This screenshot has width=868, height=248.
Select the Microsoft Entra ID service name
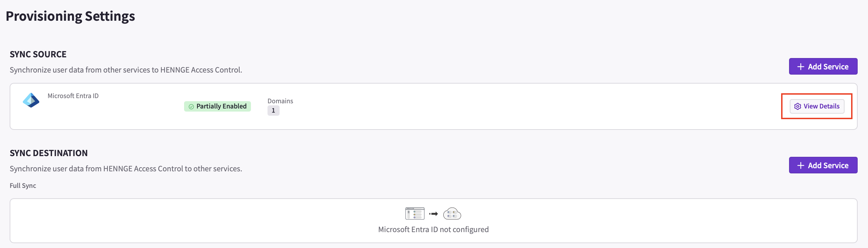pos(73,96)
